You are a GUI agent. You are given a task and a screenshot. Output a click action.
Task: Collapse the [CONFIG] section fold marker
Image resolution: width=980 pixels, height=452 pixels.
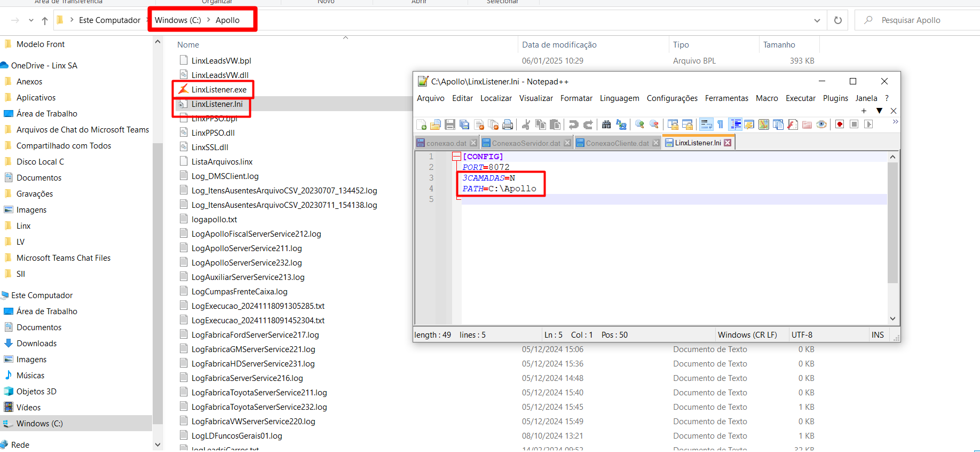(x=456, y=157)
